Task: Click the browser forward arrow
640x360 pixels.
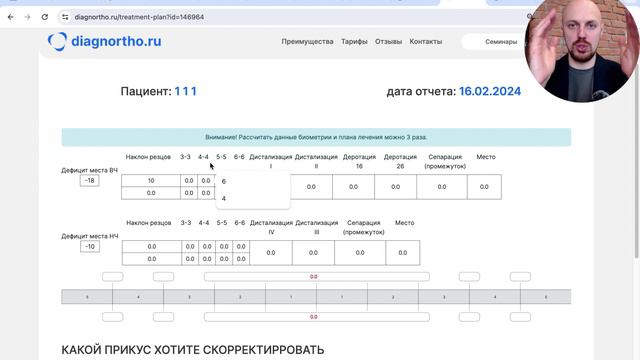Action: pos(27,17)
